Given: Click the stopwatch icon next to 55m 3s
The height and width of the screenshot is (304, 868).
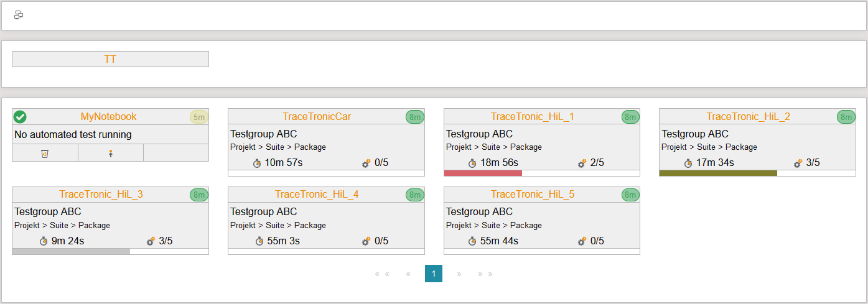Looking at the screenshot, I should tap(259, 241).
